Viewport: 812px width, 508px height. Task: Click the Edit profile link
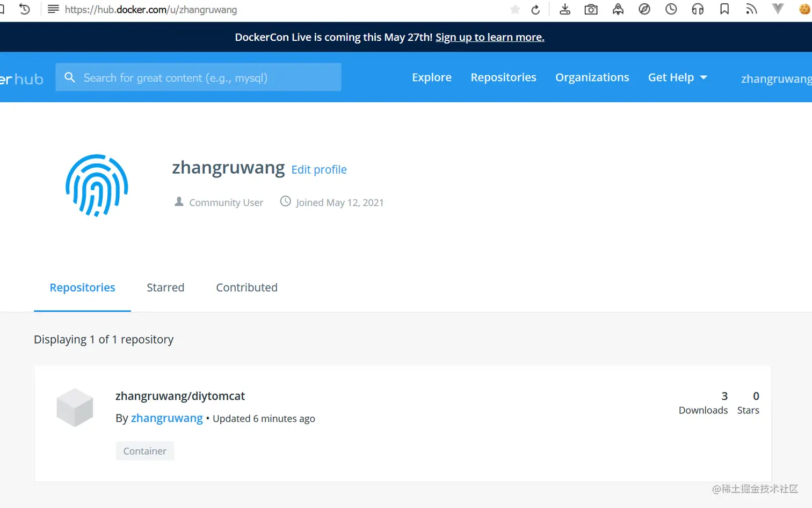[x=319, y=170]
